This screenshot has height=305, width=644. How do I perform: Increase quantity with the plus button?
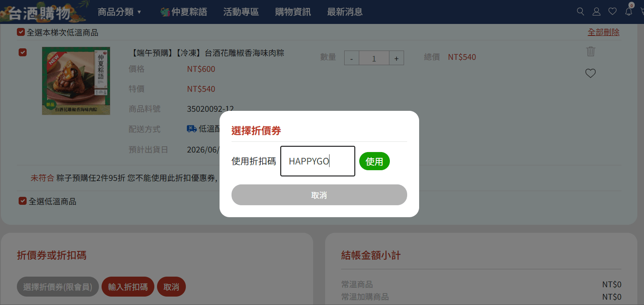coord(397,58)
